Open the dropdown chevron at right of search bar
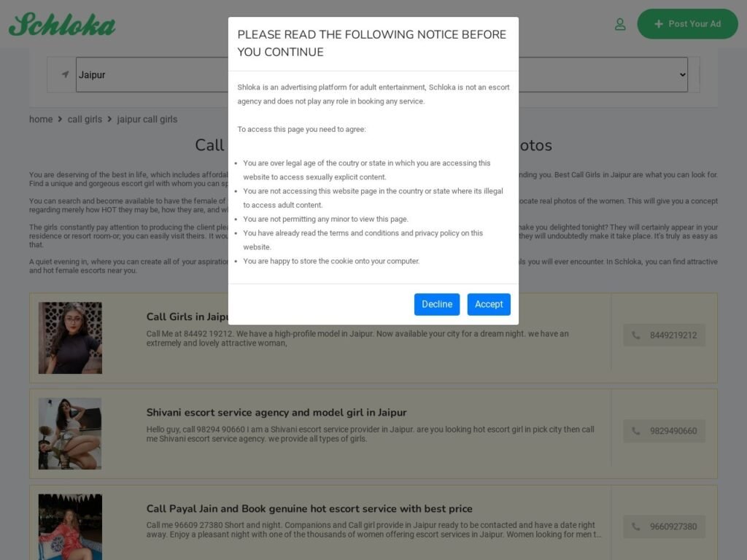This screenshot has width=747, height=560. pyautogui.click(x=682, y=75)
